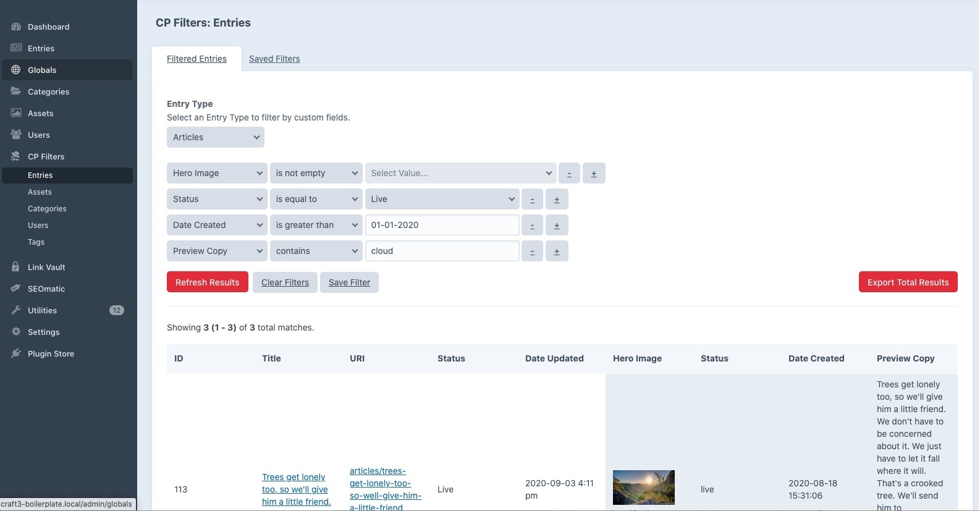Viewport: 980px width, 511px height.
Task: Click the Export Total Results button
Action: pyautogui.click(x=908, y=282)
